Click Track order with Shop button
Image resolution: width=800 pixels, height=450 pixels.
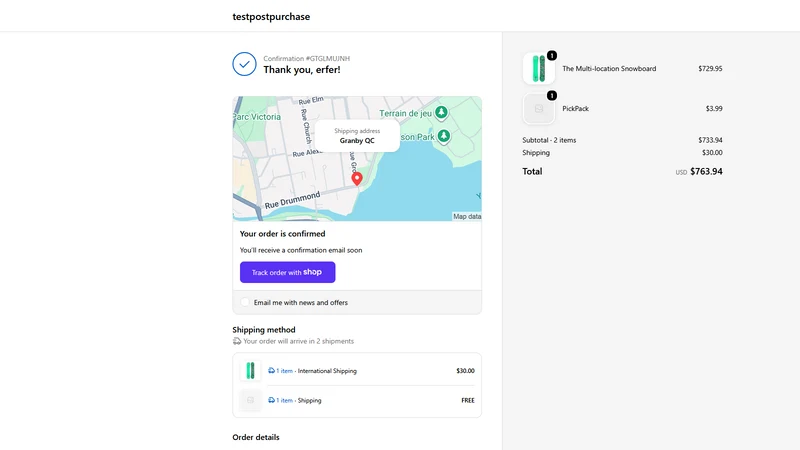coord(288,272)
